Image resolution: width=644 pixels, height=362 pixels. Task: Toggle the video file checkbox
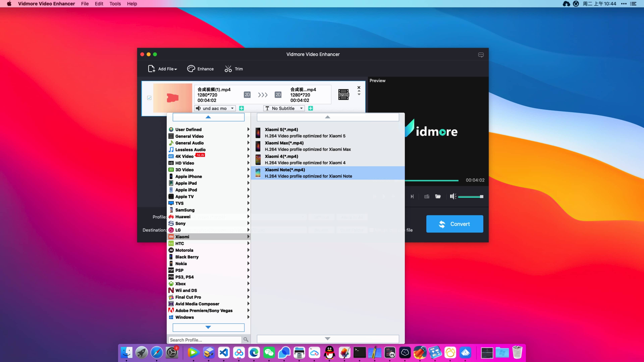pos(149,98)
